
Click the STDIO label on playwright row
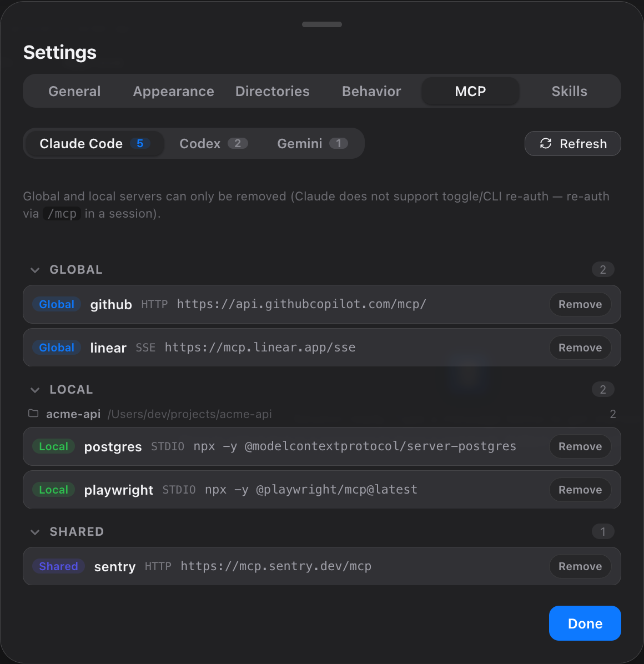[179, 490]
